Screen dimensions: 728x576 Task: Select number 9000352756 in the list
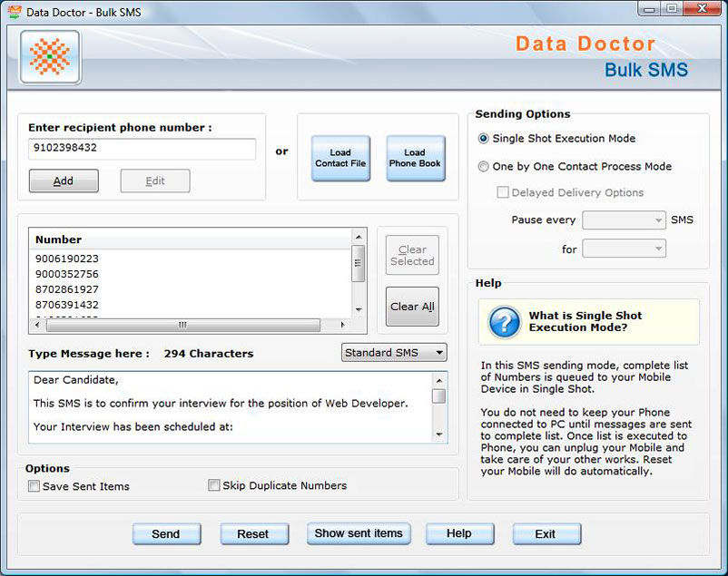tap(67, 274)
